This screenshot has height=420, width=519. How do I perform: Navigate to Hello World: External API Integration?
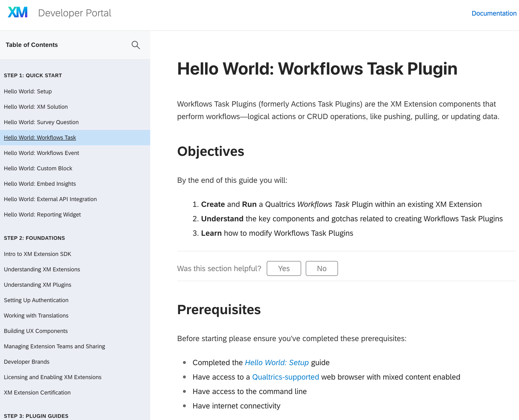click(50, 199)
